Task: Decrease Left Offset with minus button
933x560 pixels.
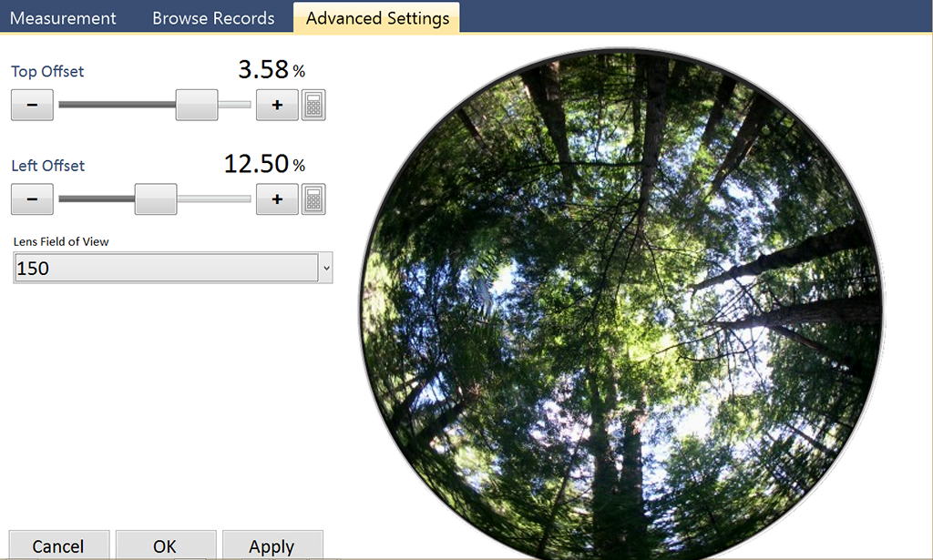Action: [32, 199]
